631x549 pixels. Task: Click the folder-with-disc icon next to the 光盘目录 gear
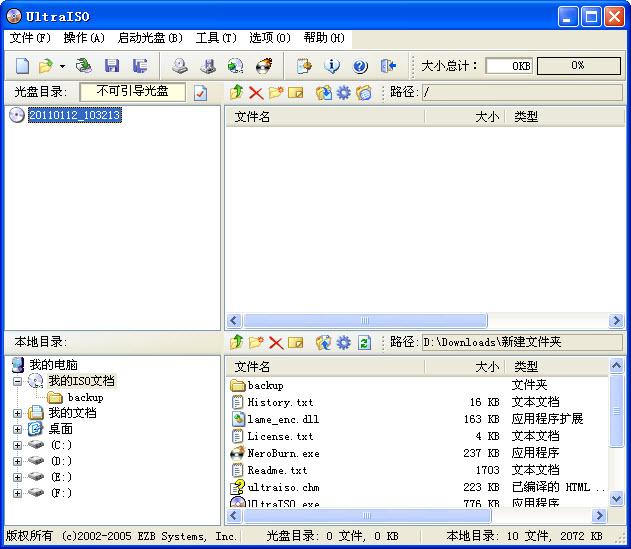point(364,93)
